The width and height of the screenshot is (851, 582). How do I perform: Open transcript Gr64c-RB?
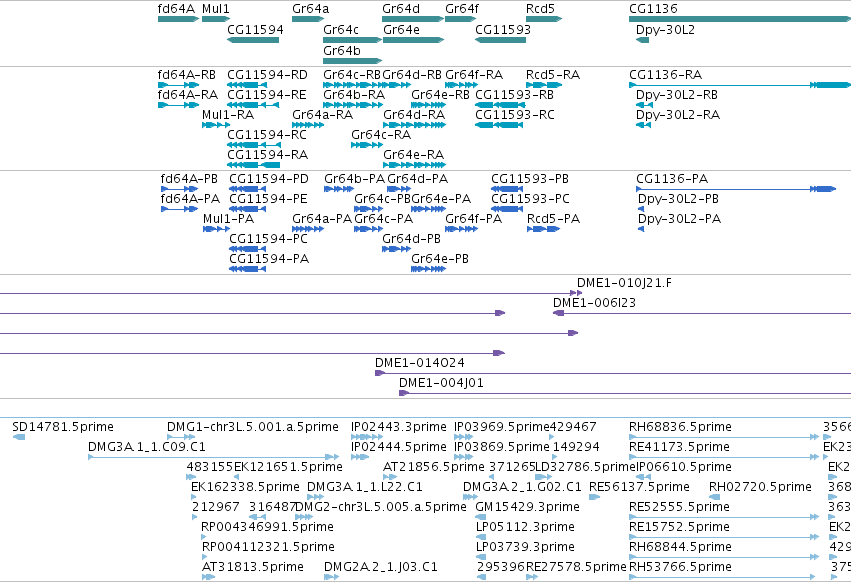[x=352, y=85]
